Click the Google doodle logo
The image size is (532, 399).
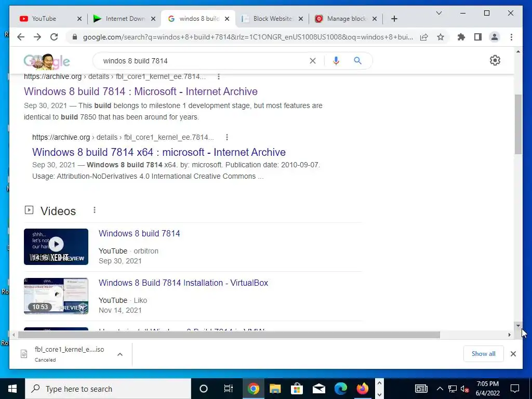point(47,61)
